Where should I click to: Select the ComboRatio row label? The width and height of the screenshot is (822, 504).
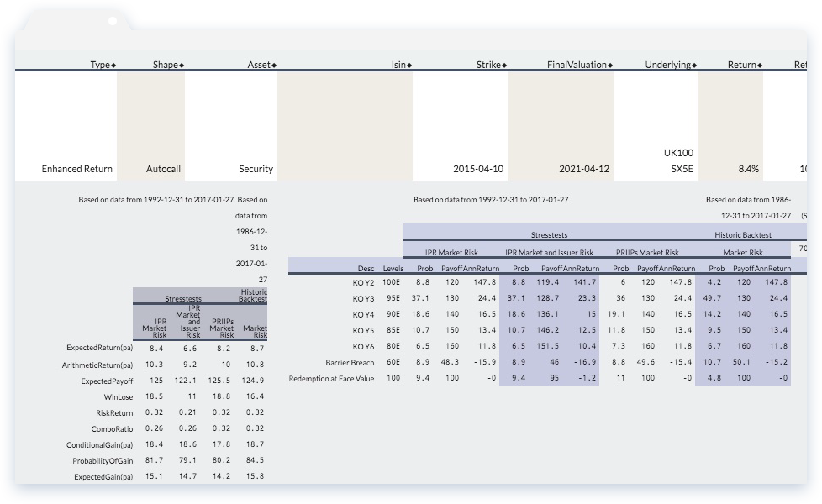(x=112, y=429)
